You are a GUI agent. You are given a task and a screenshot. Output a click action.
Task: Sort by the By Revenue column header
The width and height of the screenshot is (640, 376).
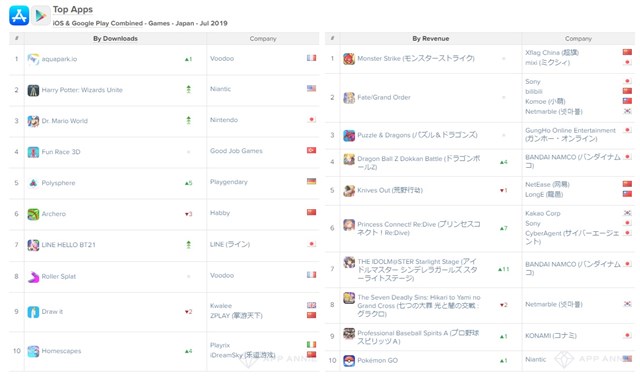tap(431, 38)
